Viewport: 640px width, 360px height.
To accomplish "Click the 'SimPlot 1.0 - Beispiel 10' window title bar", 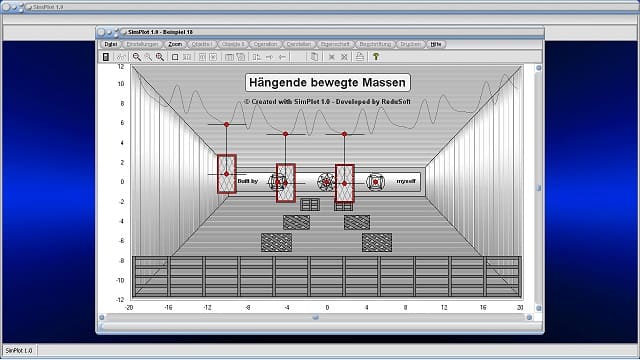I will click(x=320, y=32).
